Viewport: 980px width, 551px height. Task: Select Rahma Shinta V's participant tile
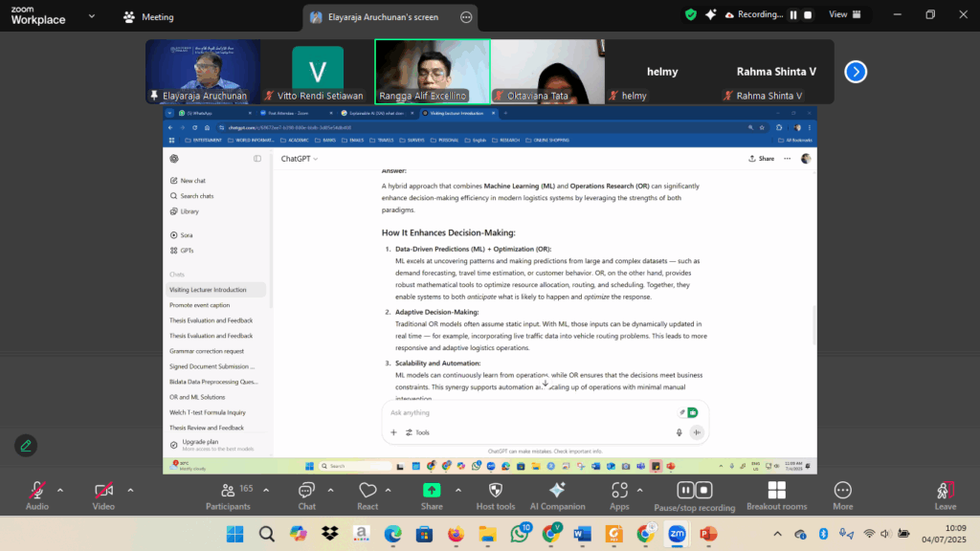776,71
